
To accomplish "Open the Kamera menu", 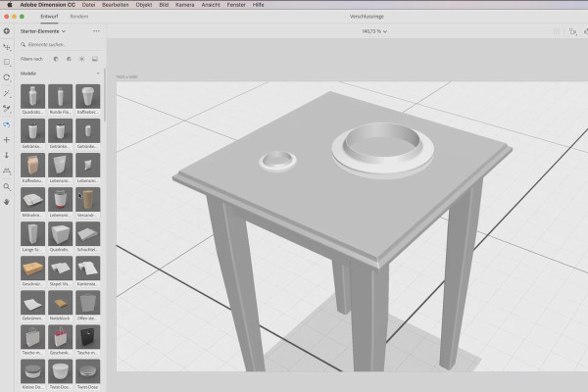I will (x=185, y=5).
